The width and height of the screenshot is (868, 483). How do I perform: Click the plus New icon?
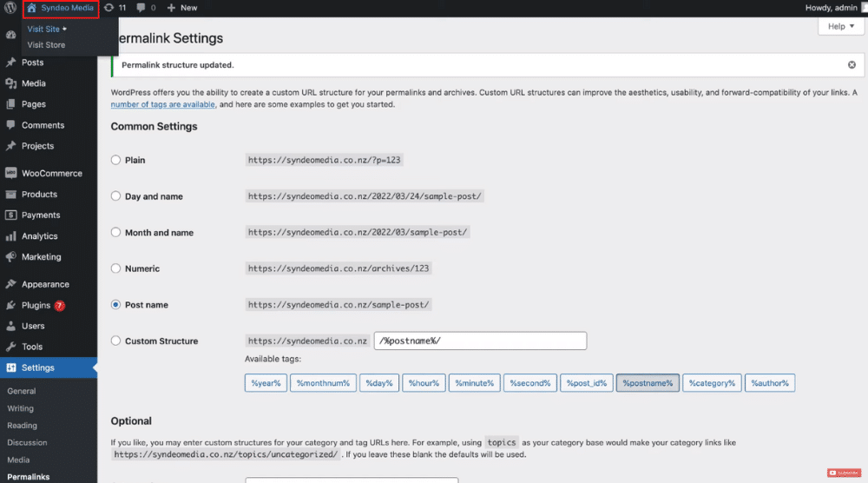pyautogui.click(x=171, y=8)
